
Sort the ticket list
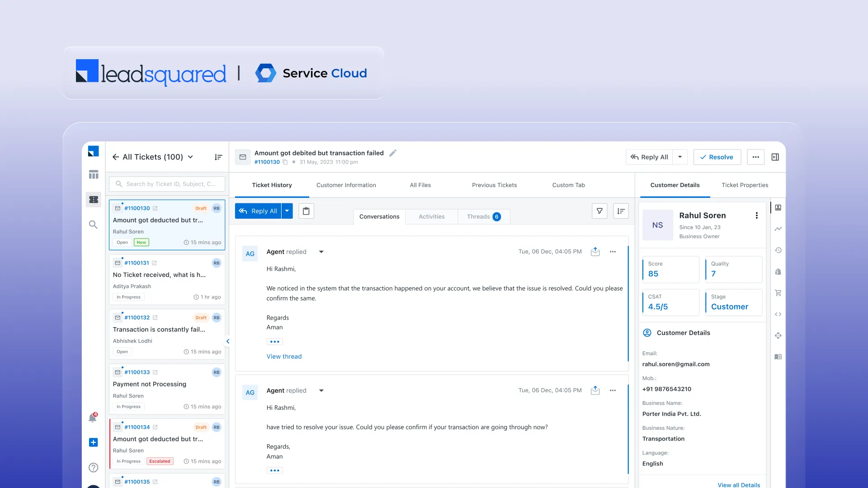(x=218, y=157)
